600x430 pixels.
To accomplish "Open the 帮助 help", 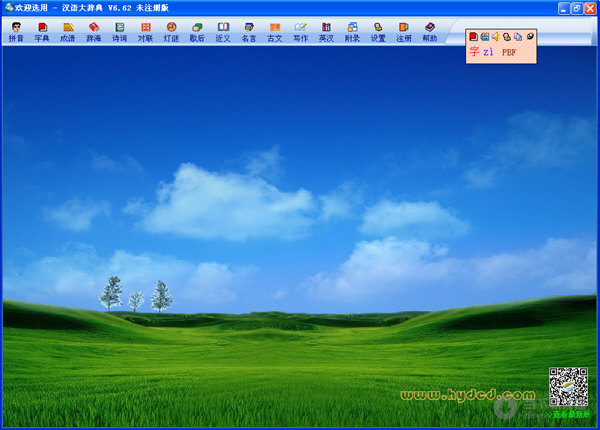I will point(430,32).
